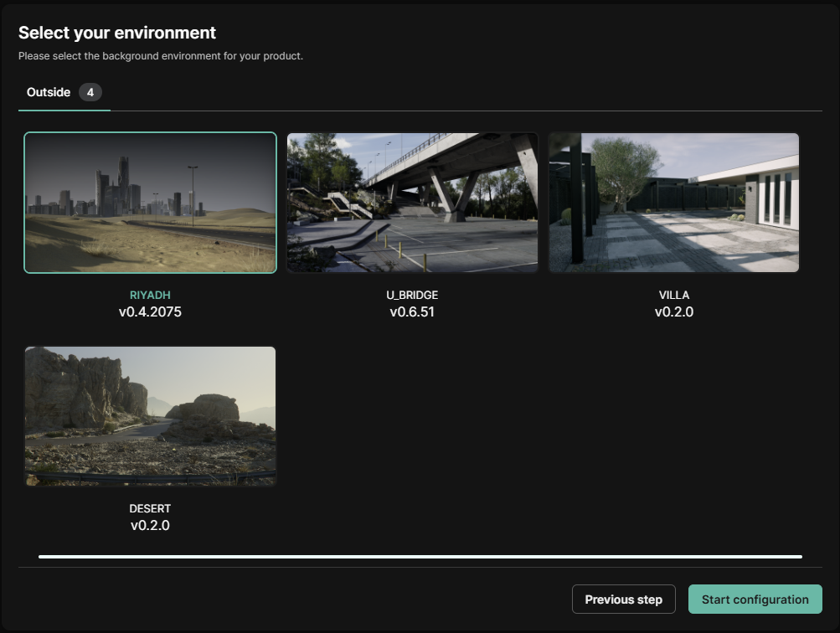Click the U_BRIDGE name label
Image resolution: width=840 pixels, height=633 pixels.
click(412, 296)
